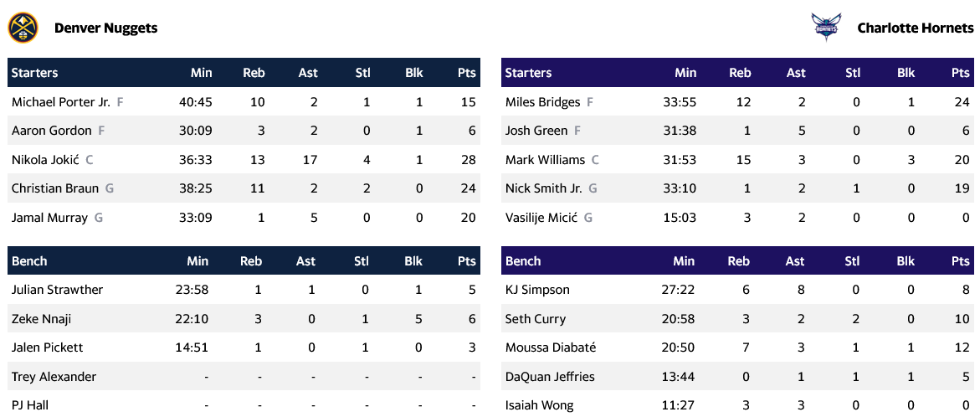Open the Denver Nuggets team name link

click(x=105, y=28)
